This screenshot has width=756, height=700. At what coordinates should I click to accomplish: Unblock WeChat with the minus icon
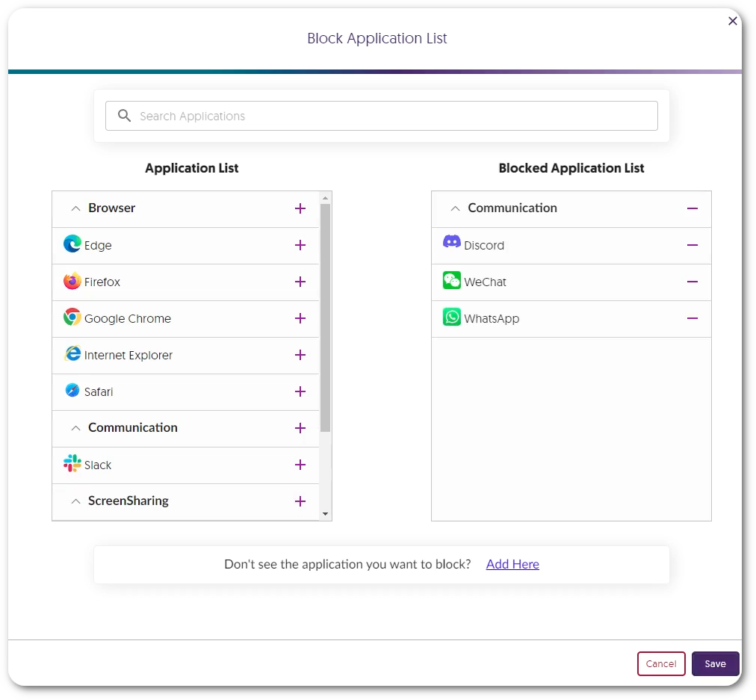pyautogui.click(x=692, y=282)
